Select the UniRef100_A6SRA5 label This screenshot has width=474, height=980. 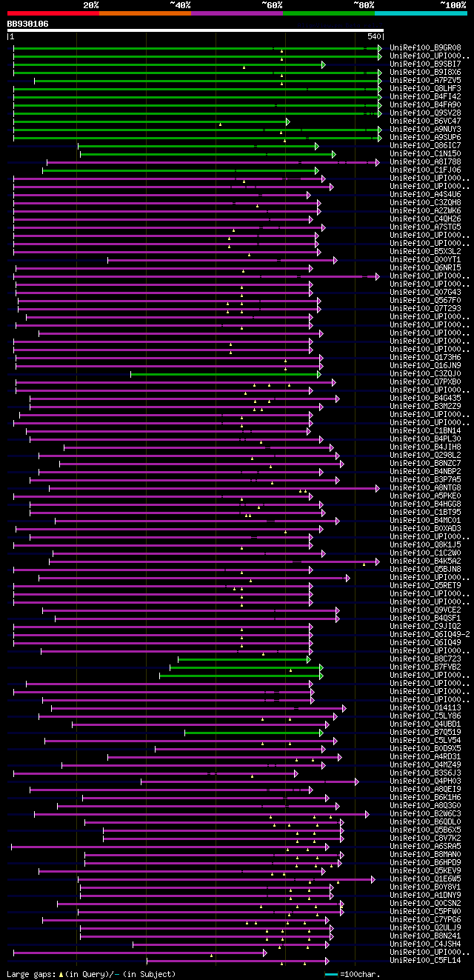(x=425, y=846)
